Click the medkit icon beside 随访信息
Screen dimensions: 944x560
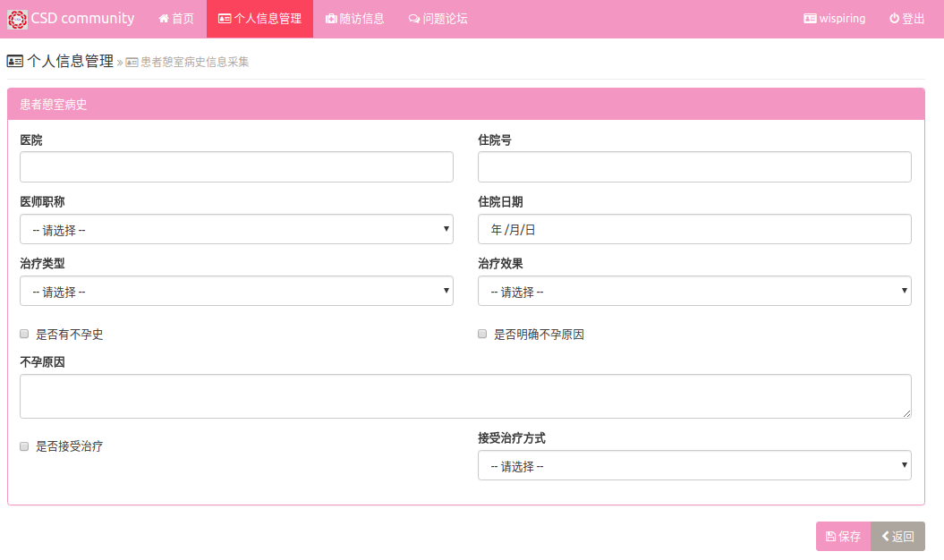(x=331, y=19)
